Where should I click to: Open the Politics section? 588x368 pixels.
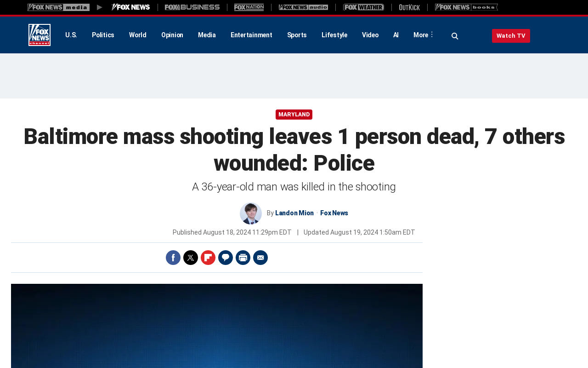click(x=103, y=35)
